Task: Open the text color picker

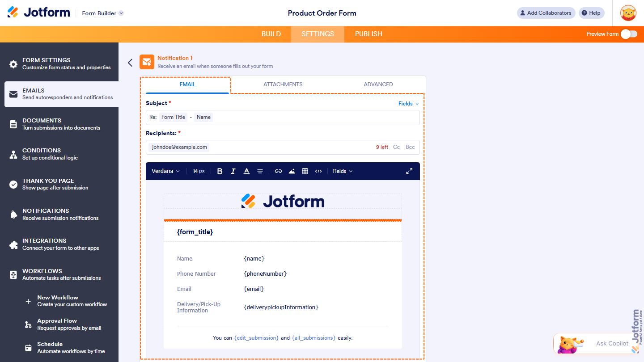Action: point(246,171)
